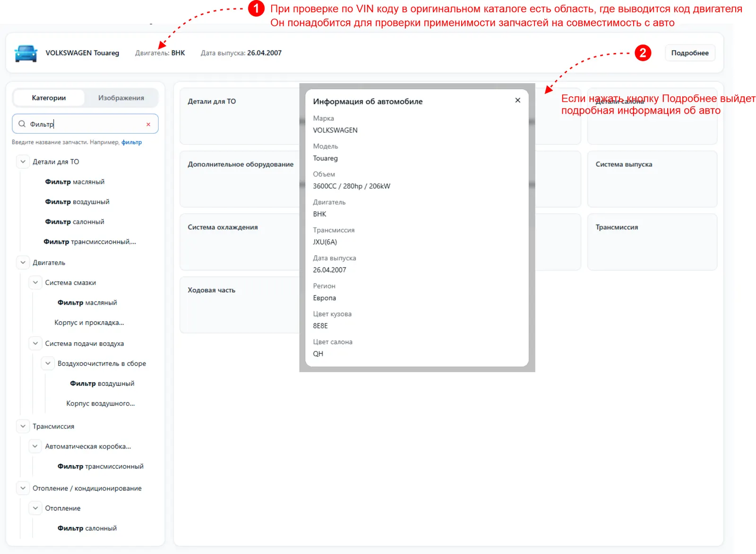Collapse the Отопление sub-node chevron
This screenshot has height=554, width=756.
click(x=35, y=508)
